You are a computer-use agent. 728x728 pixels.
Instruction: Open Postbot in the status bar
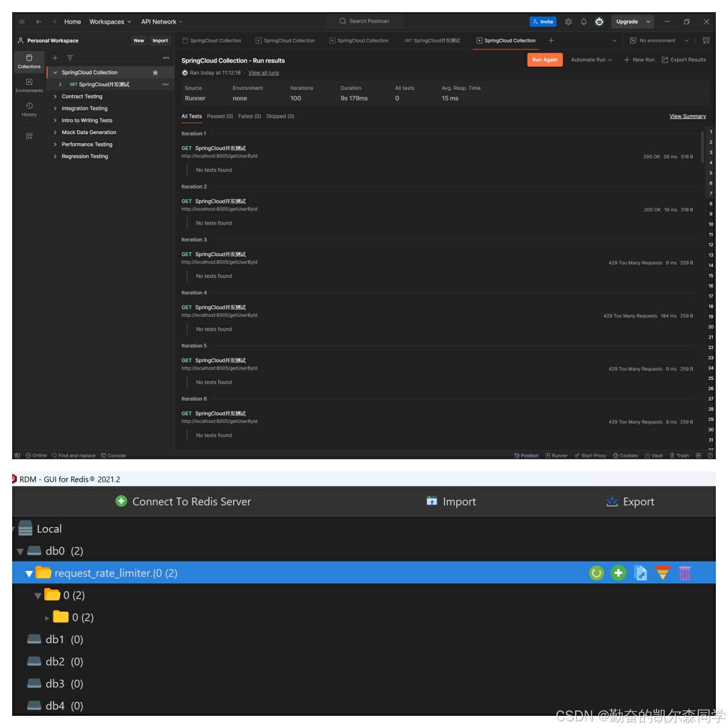tap(526, 456)
